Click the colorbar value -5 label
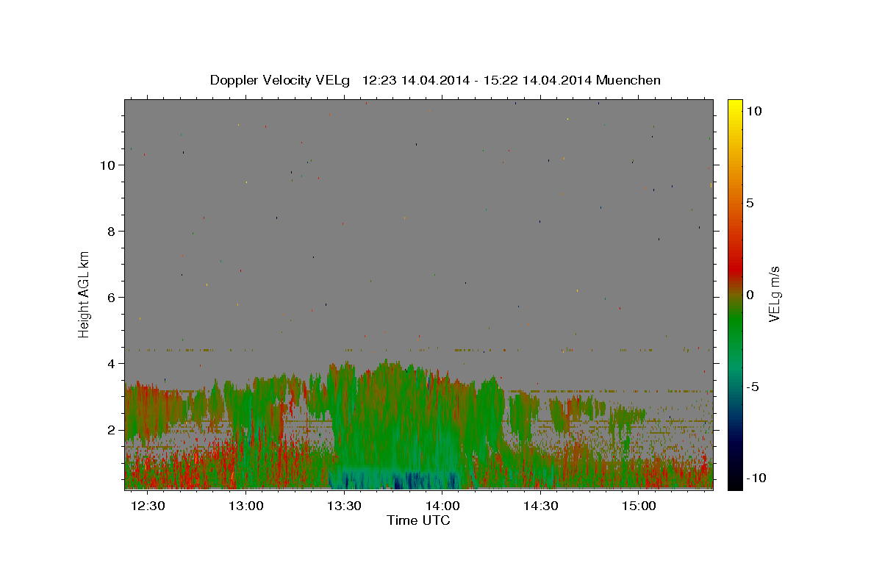This screenshot has width=882, height=588. pos(753,387)
